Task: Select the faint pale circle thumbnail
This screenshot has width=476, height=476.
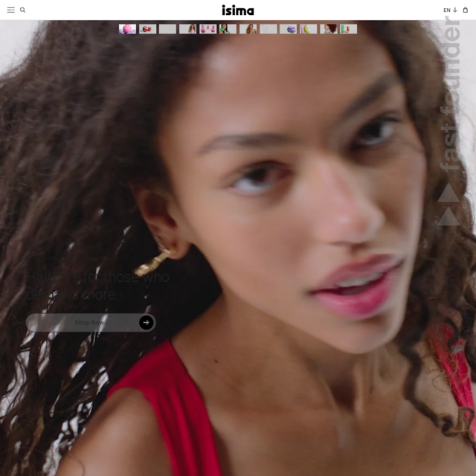Action: 268,29
